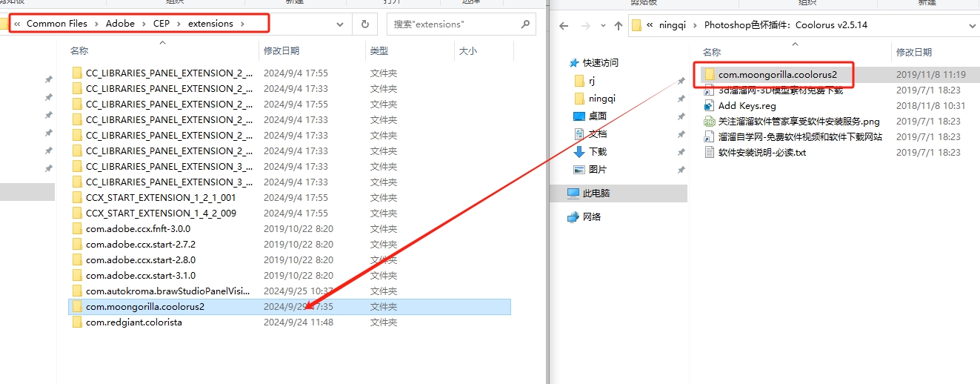This screenshot has height=384, width=980.
Task: Click the 图片 pictures icon
Action: tap(580, 170)
